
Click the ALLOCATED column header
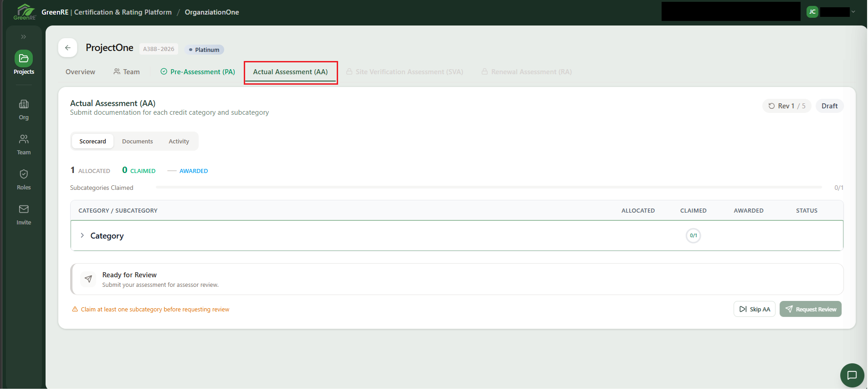point(638,211)
